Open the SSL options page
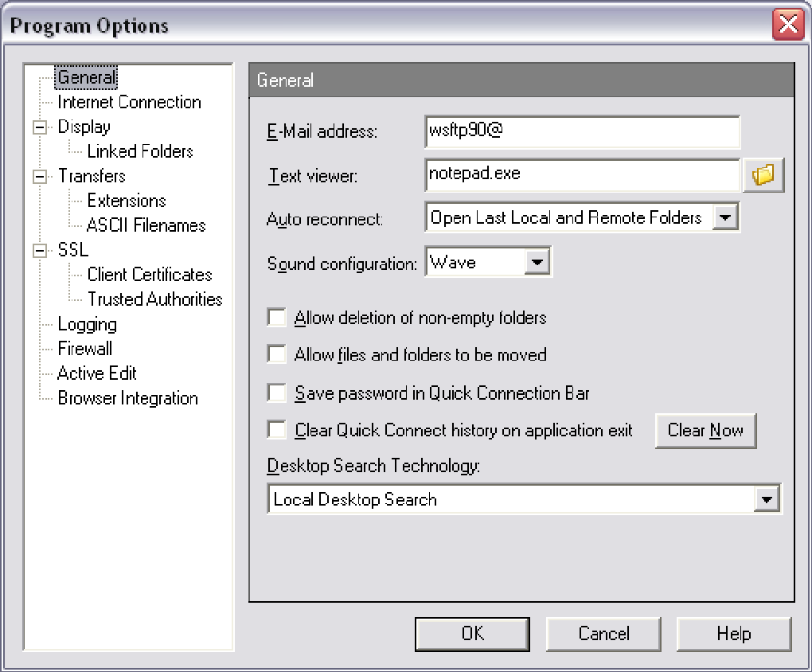Viewport: 812px width, 672px height. pos(73,250)
